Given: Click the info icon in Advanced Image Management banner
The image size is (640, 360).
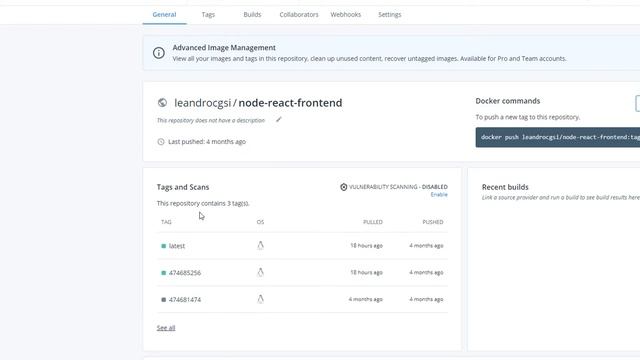Looking at the screenshot, I should [159, 53].
